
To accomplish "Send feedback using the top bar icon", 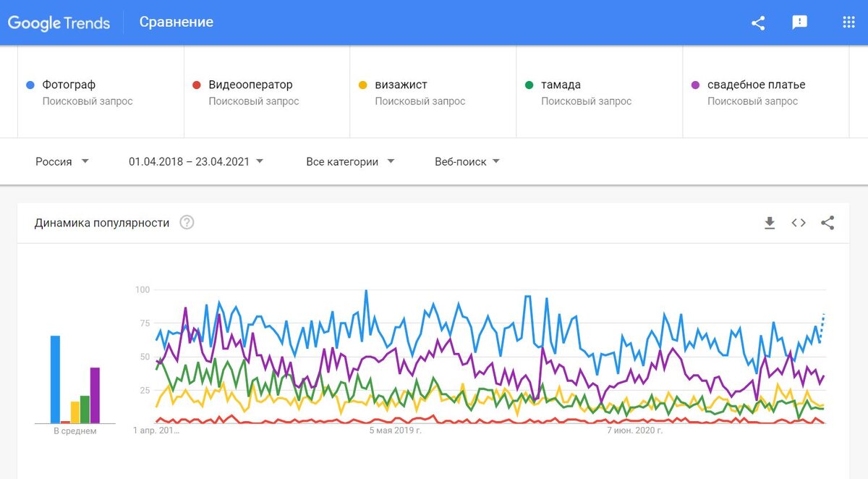I will pyautogui.click(x=799, y=22).
